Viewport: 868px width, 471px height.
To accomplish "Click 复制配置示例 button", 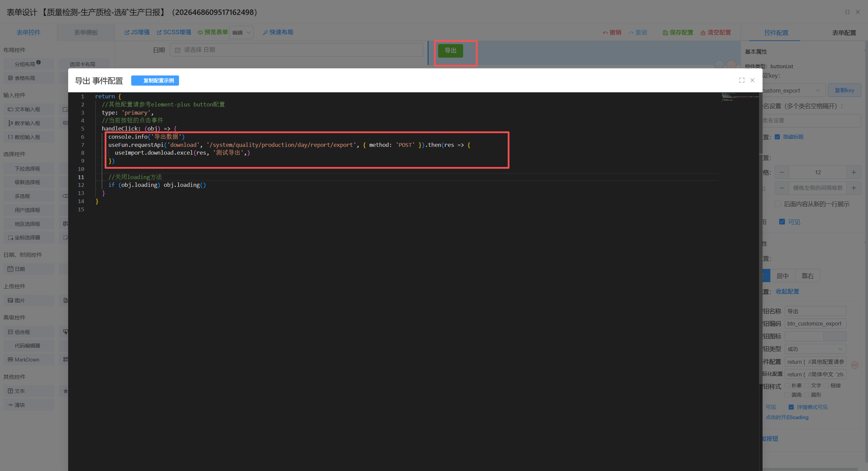I will click(x=155, y=80).
